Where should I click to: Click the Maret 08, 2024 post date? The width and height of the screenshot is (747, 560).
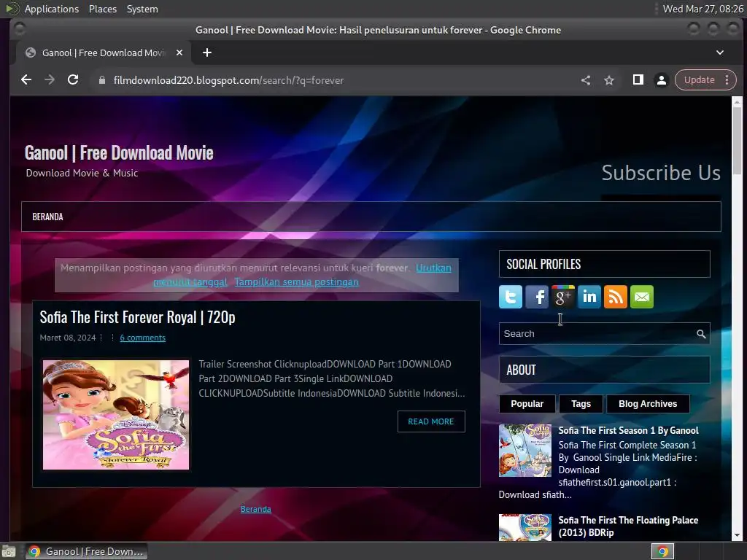click(x=68, y=338)
